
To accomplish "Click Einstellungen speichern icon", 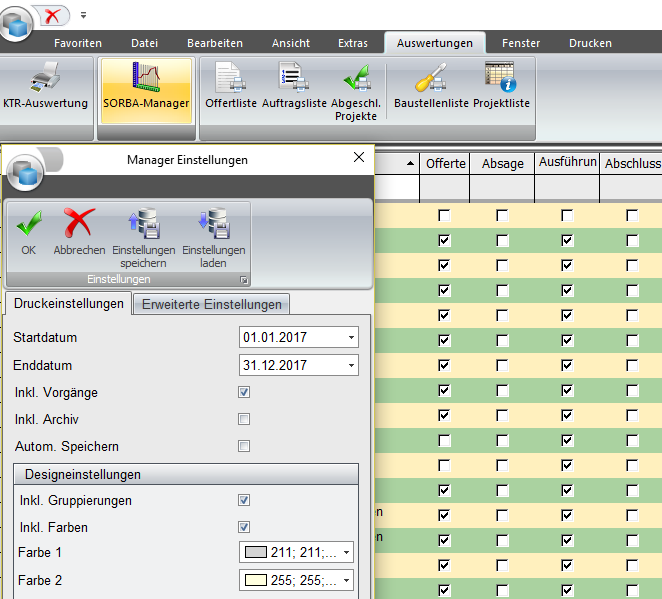I will click(x=144, y=238).
